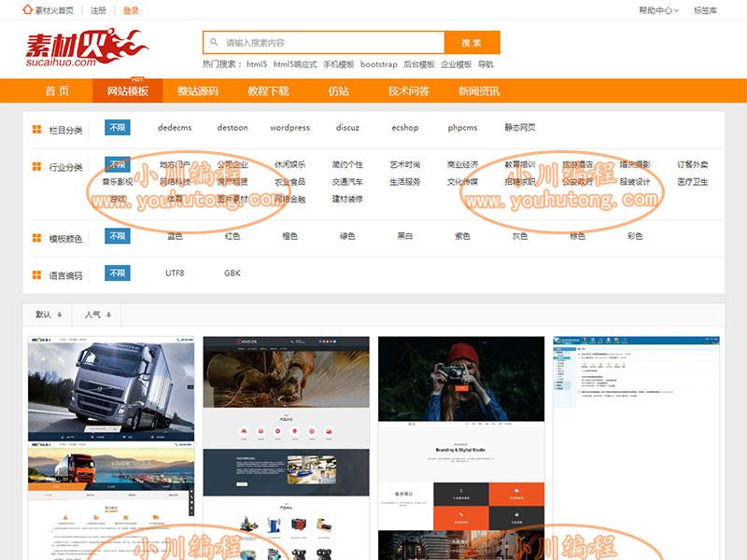Choose template color 蓝色
Screen dimensions: 747x560
tap(175, 236)
